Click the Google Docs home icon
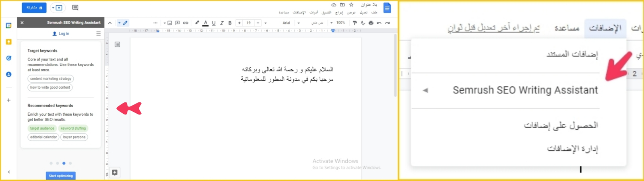The image size is (644, 181). click(387, 8)
